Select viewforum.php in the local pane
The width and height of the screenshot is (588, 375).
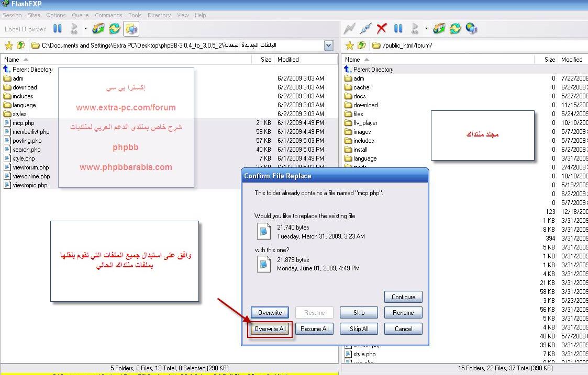pos(26,167)
